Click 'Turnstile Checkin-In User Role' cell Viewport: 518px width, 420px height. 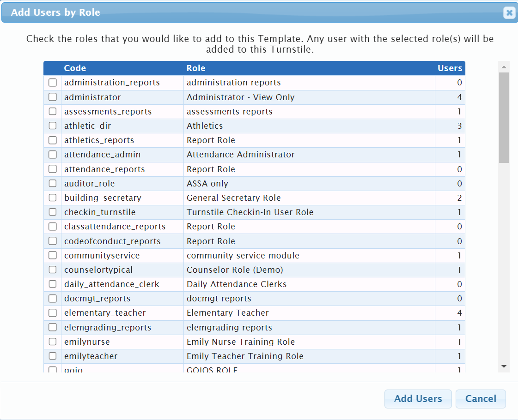[x=309, y=212]
